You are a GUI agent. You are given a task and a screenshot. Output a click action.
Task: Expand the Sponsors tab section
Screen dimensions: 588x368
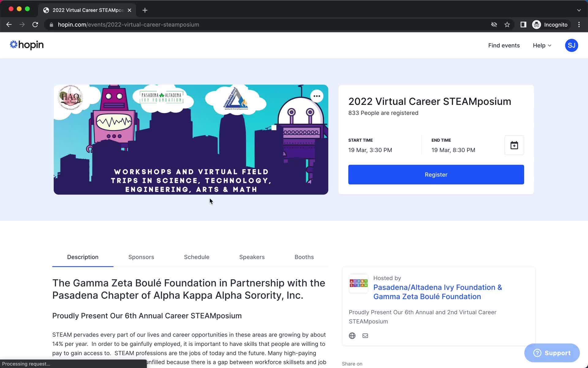(141, 257)
